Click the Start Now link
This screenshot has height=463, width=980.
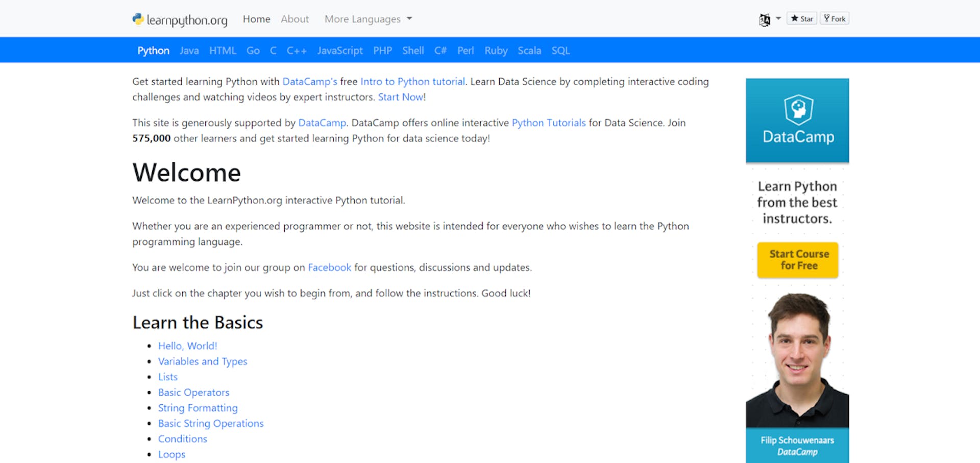pyautogui.click(x=401, y=97)
